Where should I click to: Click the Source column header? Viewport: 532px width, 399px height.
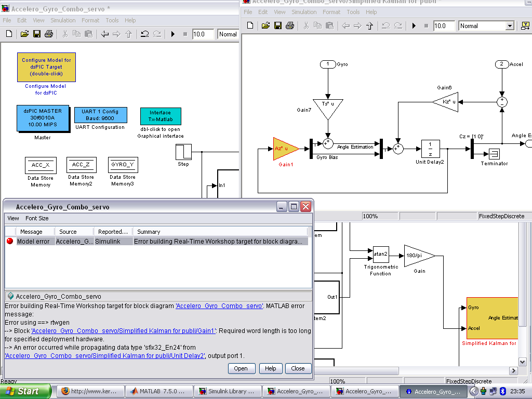click(x=74, y=232)
